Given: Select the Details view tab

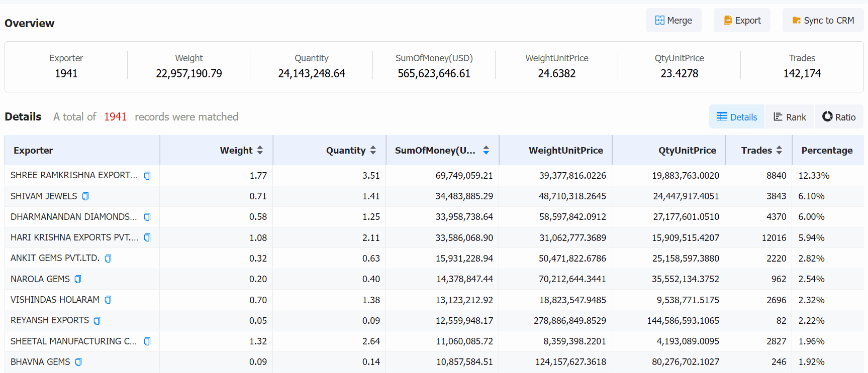Looking at the screenshot, I should click(x=737, y=117).
